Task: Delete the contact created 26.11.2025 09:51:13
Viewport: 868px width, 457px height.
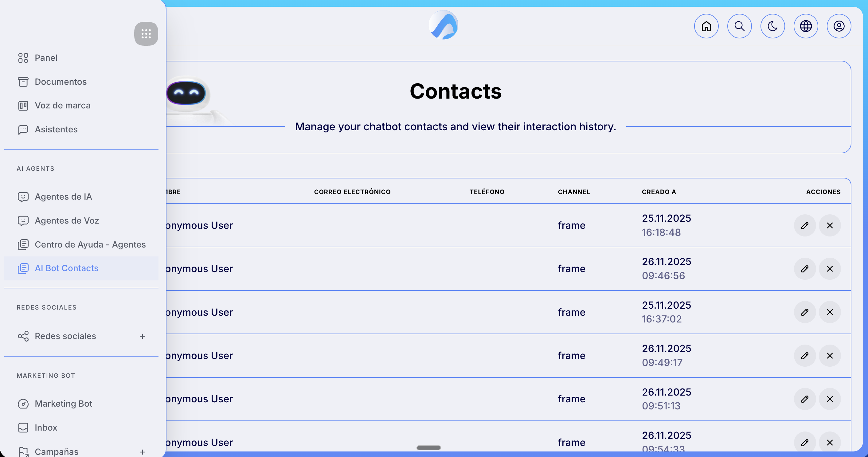Action: tap(830, 399)
